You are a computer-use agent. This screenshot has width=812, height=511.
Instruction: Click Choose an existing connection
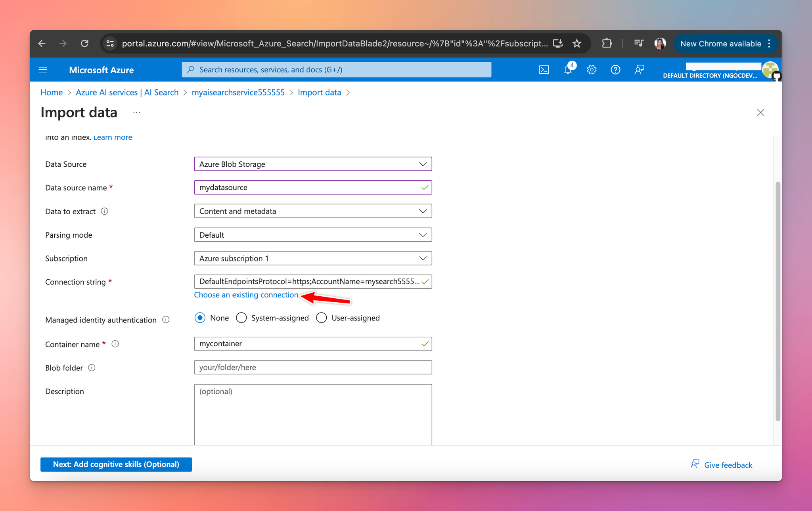click(x=246, y=295)
